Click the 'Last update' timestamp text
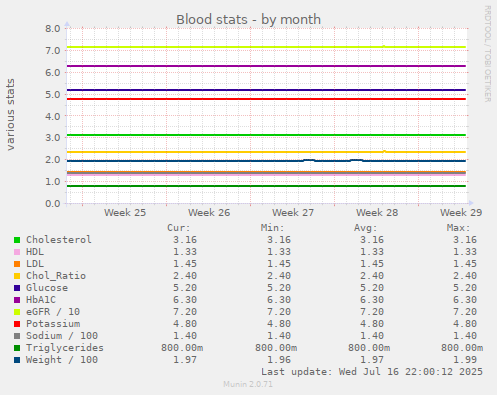This screenshot has width=497, height=395. click(372, 372)
